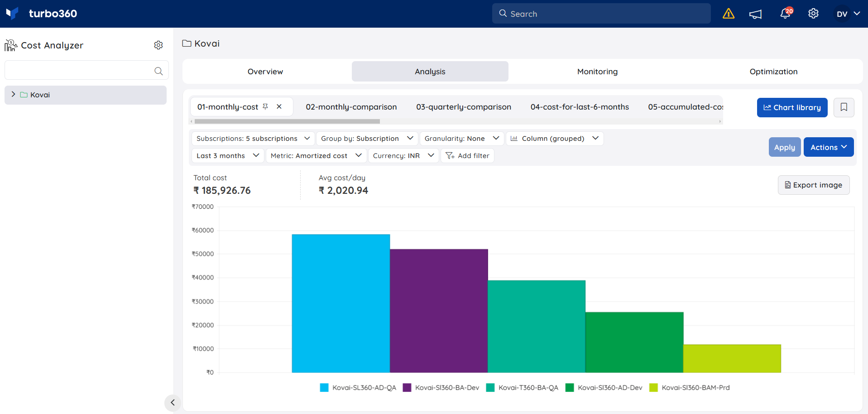Pin icon on 01-monthly-cost tab
The height and width of the screenshot is (414, 868).
coord(265,106)
